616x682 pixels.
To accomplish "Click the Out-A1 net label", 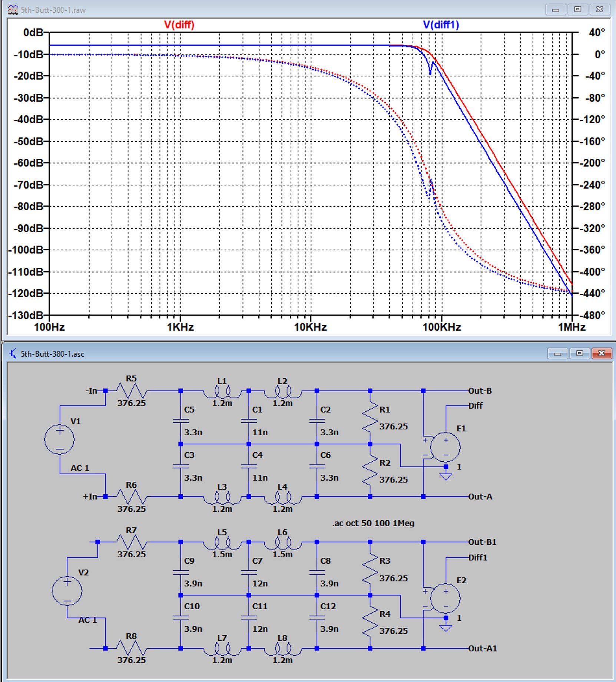I will click(x=483, y=649).
